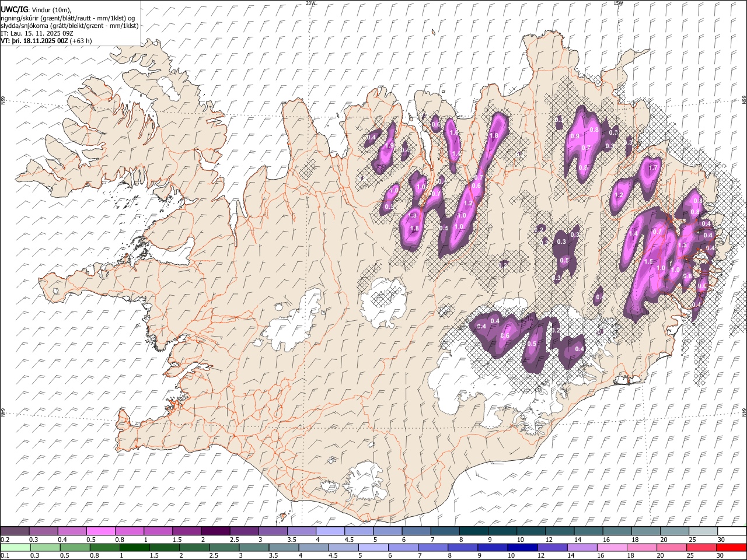
Task: Select the pale green 0.1 swatch in the rain scale
Action: [15, 547]
